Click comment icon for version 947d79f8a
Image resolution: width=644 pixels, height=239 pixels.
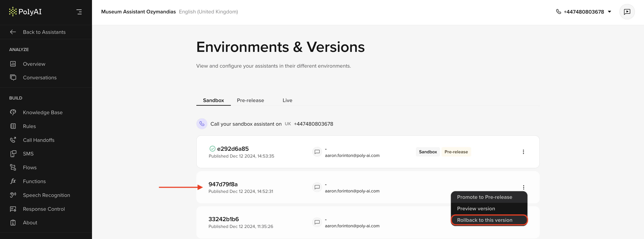pyautogui.click(x=317, y=187)
